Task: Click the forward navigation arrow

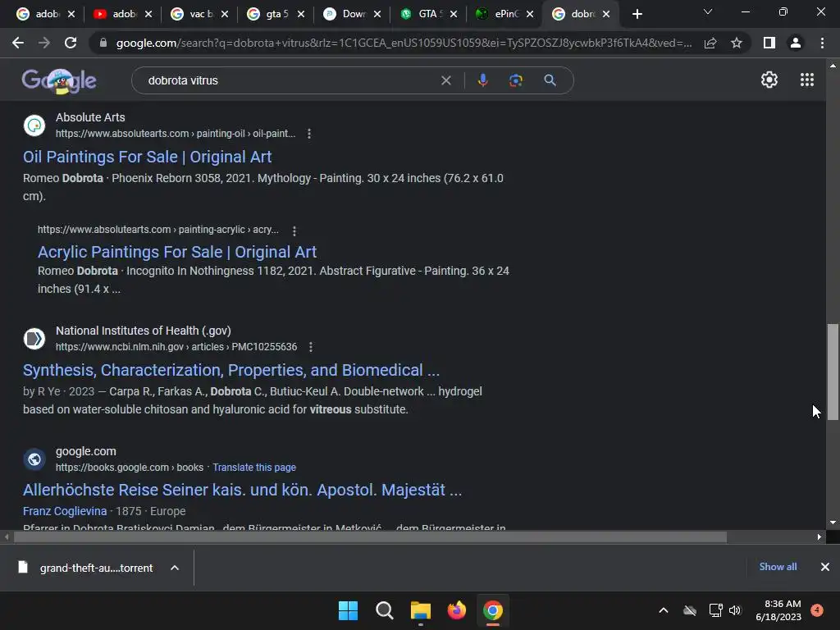Action: [x=44, y=43]
